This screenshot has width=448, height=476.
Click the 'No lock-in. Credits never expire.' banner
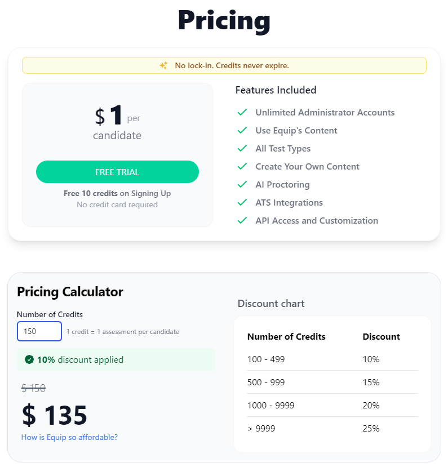224,65
